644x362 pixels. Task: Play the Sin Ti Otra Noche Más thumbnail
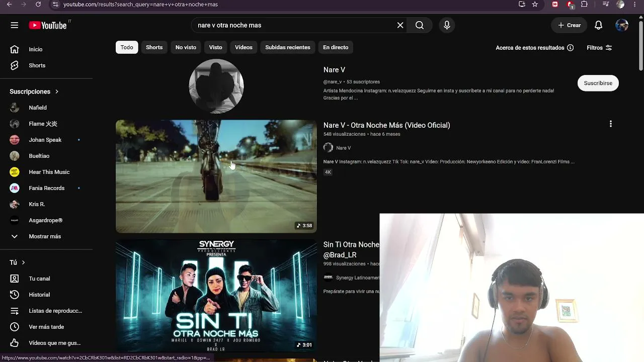click(216, 296)
